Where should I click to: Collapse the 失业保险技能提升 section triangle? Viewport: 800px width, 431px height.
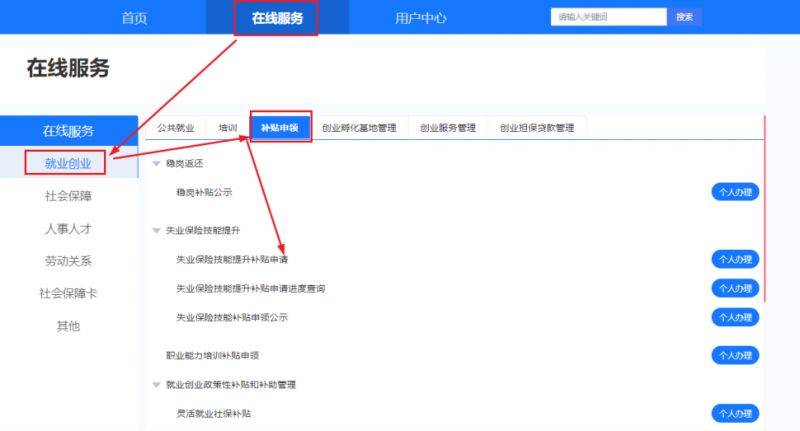pyautogui.click(x=156, y=231)
